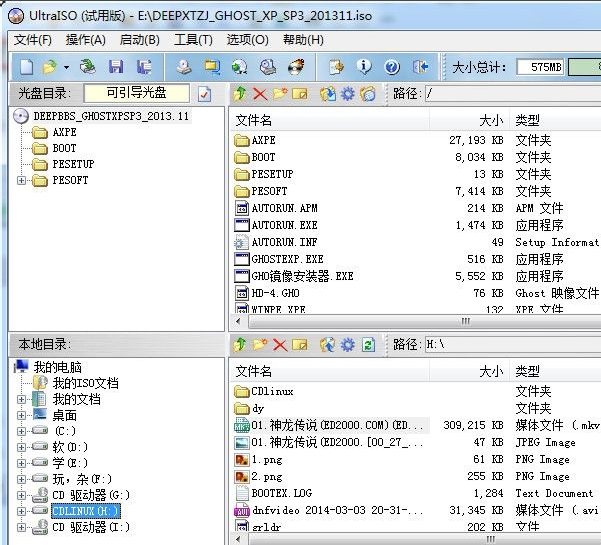The width and height of the screenshot is (601, 545).
Task: Click the 大小 column header in ISO list
Action: click(490, 120)
